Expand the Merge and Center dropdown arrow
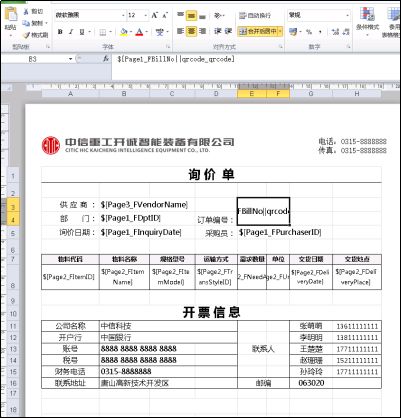 click(280, 31)
